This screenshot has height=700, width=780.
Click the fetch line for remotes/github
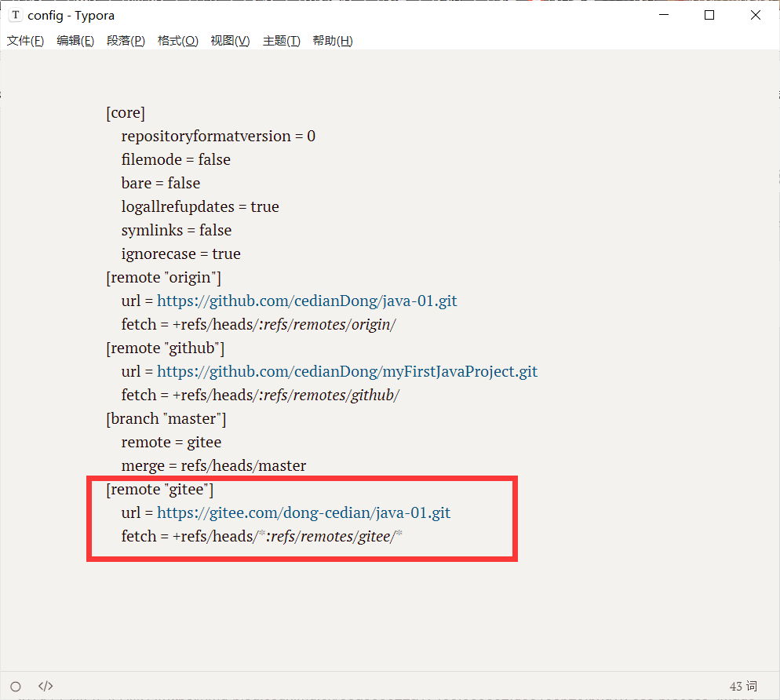point(261,395)
